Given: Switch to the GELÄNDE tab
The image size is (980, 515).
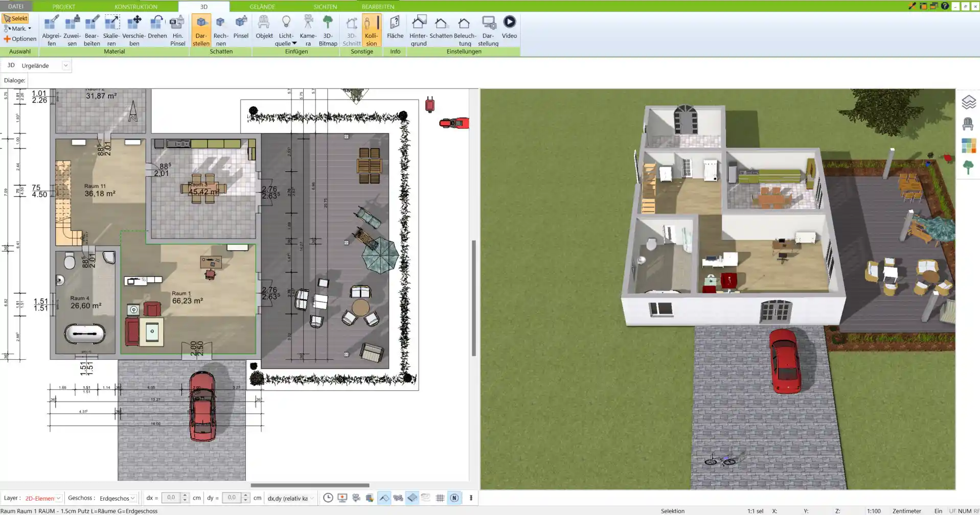Looking at the screenshot, I should tap(262, 7).
